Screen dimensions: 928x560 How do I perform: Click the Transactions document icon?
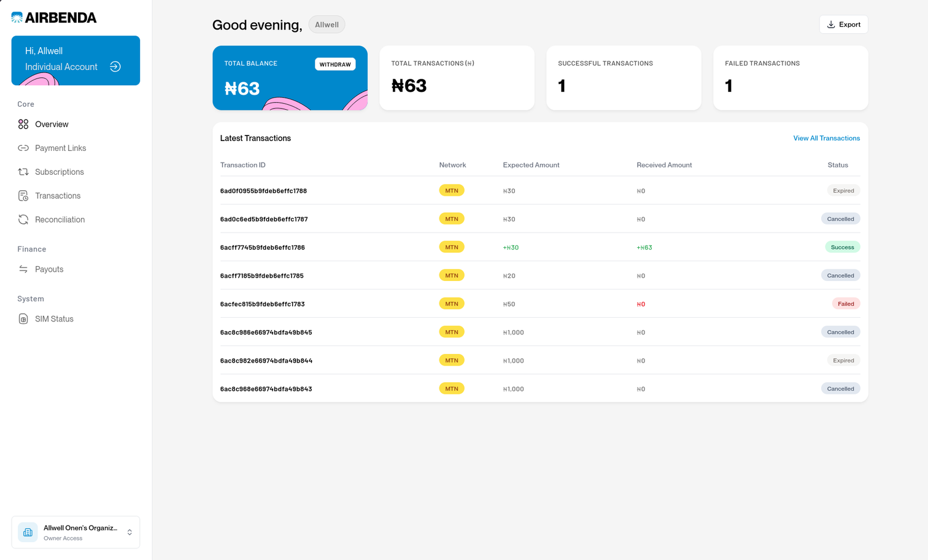[x=23, y=196]
